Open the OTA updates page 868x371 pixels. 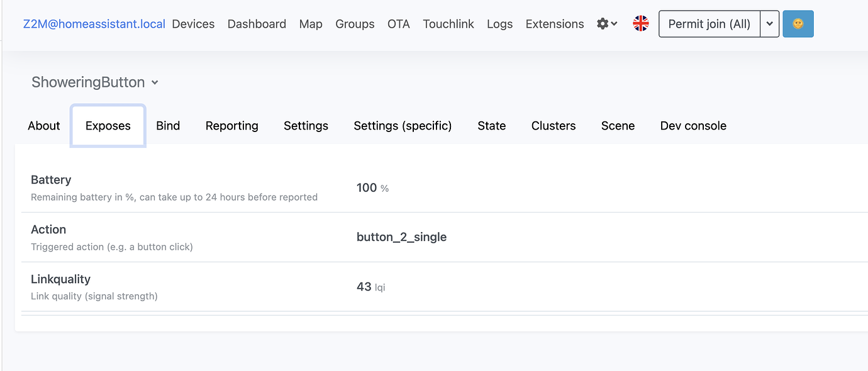398,23
